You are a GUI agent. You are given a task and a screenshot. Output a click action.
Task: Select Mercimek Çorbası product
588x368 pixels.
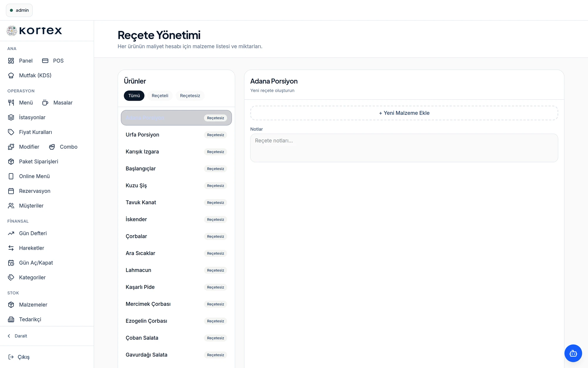pos(176,304)
